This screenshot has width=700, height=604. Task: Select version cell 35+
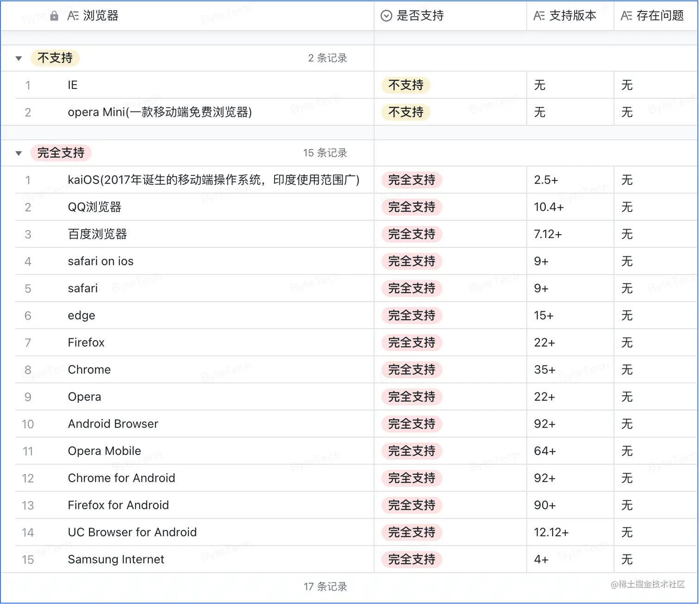(570, 370)
